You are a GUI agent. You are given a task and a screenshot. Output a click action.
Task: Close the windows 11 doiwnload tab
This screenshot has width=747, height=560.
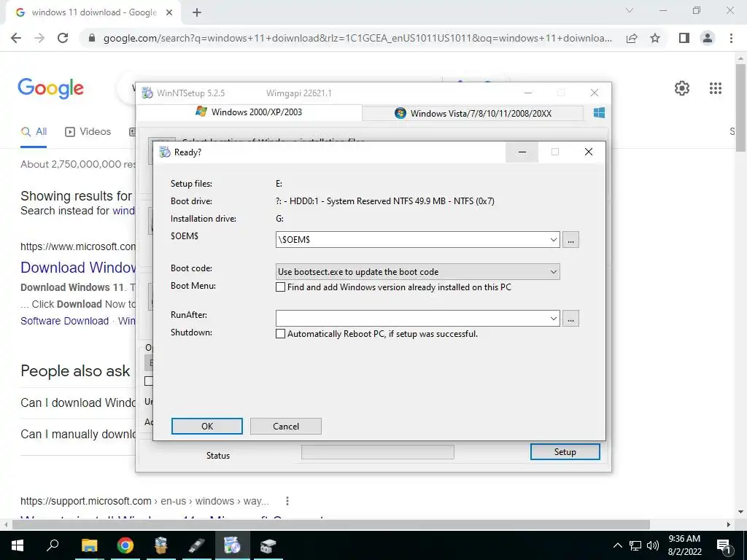click(169, 12)
